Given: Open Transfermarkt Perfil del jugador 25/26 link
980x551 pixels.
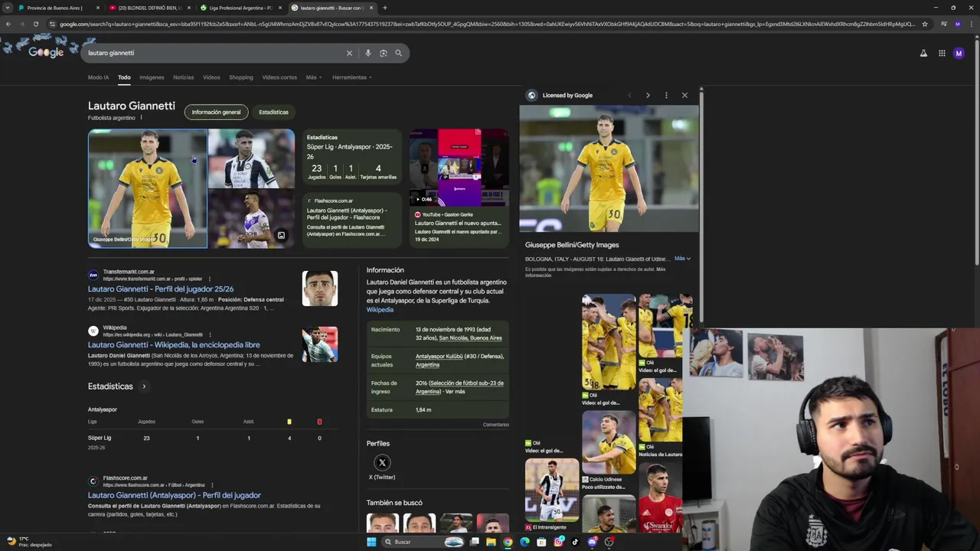Looking at the screenshot, I should [x=161, y=289].
